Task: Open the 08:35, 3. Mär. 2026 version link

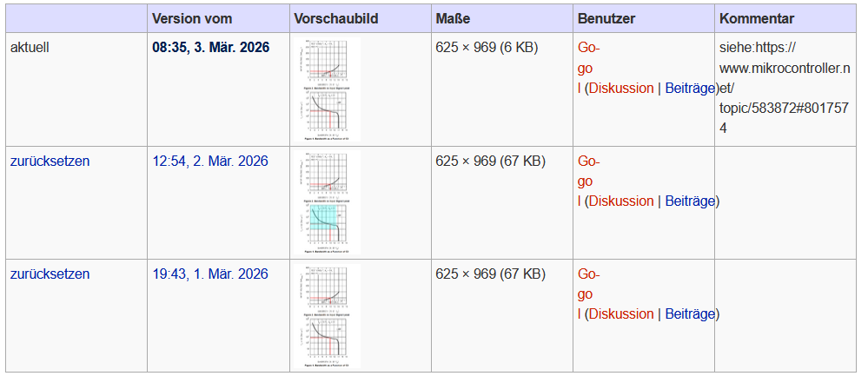Action: pos(210,48)
